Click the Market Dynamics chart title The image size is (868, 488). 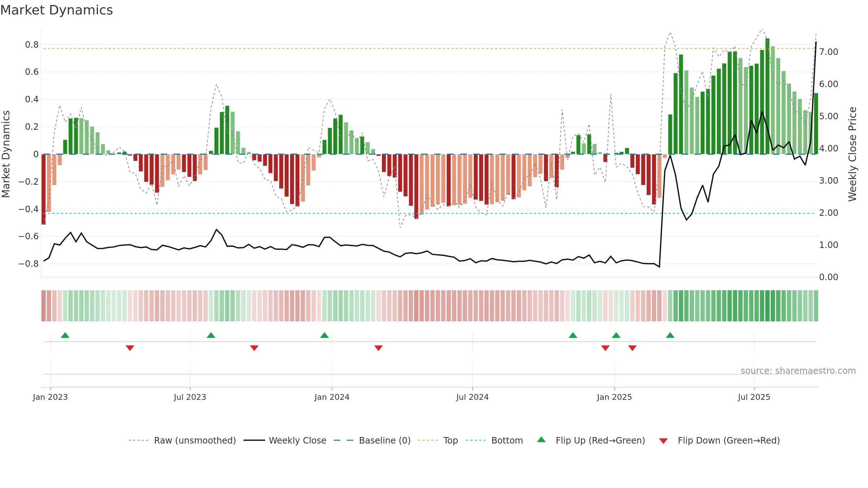click(x=56, y=10)
